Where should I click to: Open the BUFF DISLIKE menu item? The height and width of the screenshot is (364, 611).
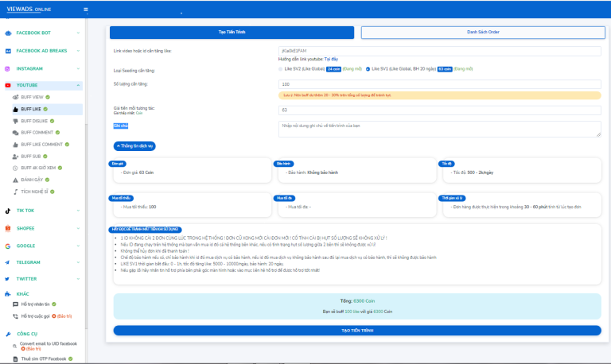[34, 121]
